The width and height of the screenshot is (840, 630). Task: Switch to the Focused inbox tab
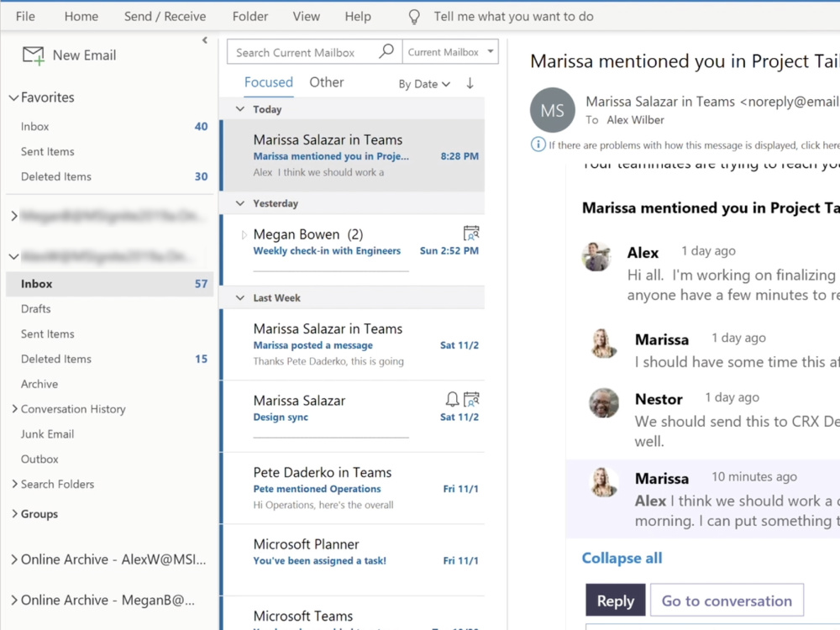click(x=269, y=82)
